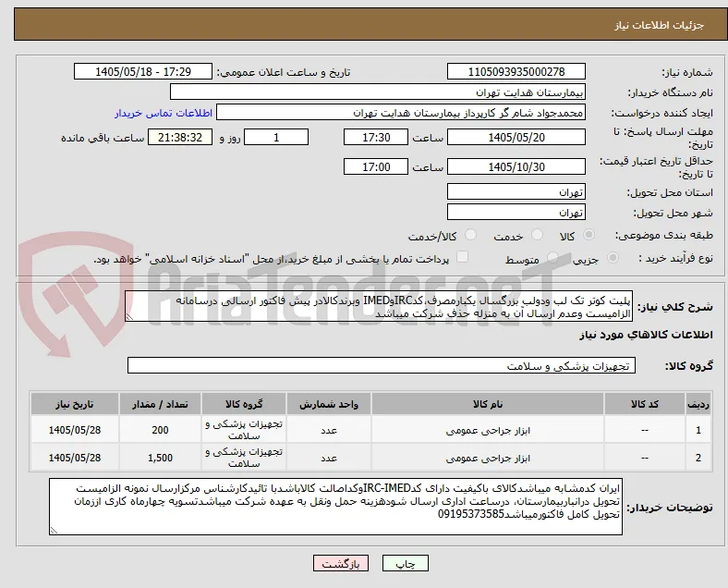Click the remaining days field showing 1
Viewport: 728px width, 588px height.
[276, 138]
